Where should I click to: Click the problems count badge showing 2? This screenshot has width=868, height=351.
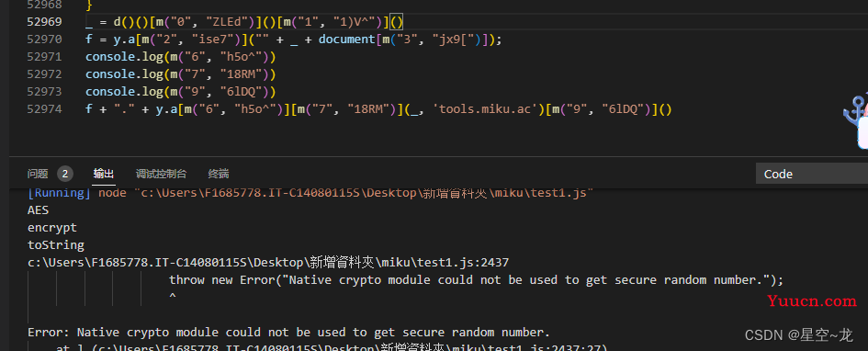pyautogui.click(x=65, y=174)
